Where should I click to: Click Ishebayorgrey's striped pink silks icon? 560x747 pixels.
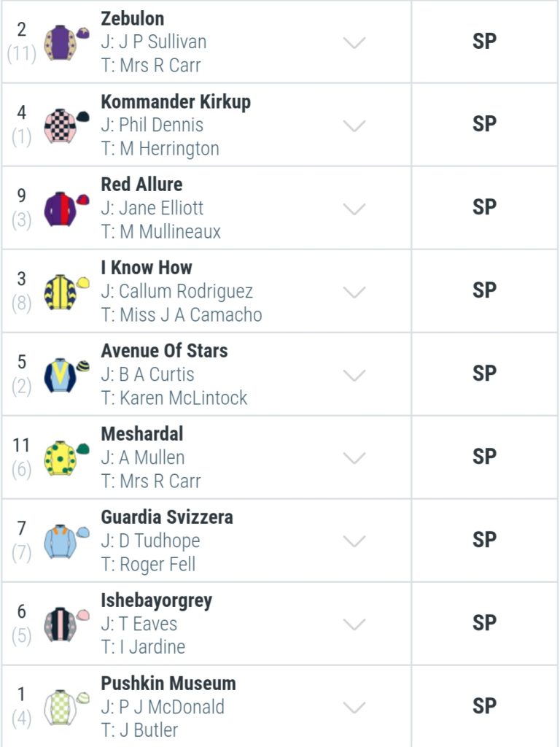click(66, 624)
